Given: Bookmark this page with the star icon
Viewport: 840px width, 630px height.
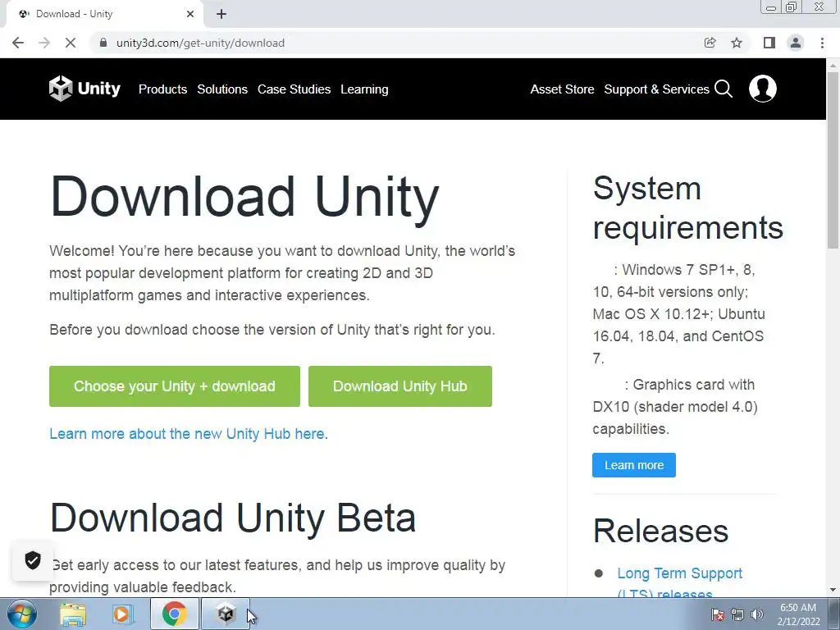Looking at the screenshot, I should pyautogui.click(x=737, y=43).
